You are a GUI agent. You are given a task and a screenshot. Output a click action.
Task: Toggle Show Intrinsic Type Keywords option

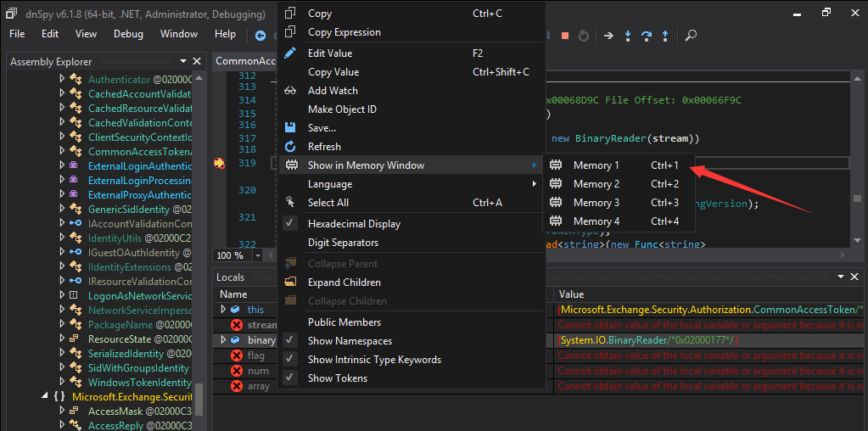412,360
